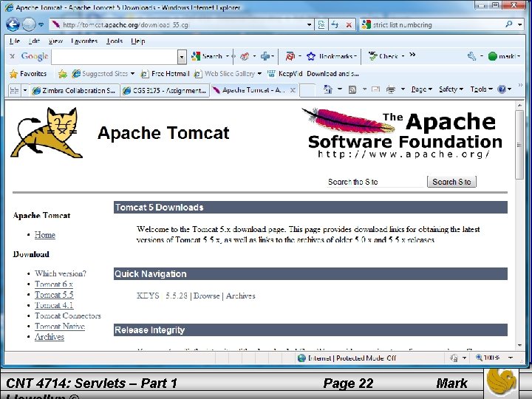Screen dimensions: 532x399
Task: Expand the Google toolbar search box dropdown
Action: (x=182, y=57)
